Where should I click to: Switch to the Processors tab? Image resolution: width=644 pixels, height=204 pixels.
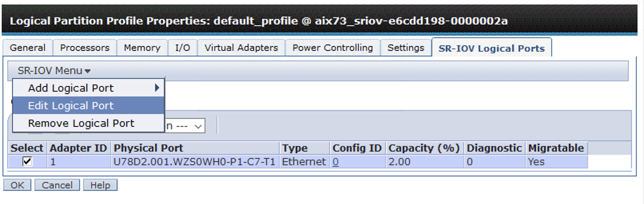click(x=85, y=48)
